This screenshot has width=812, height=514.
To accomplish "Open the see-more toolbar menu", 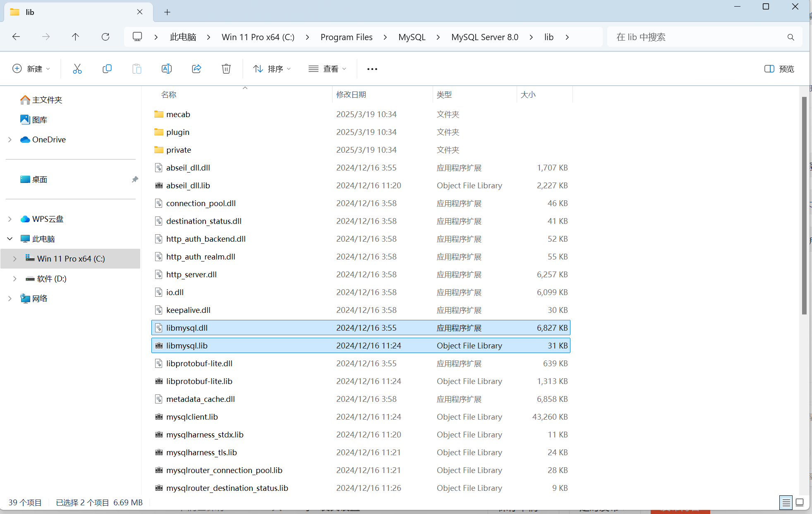I will (x=372, y=69).
